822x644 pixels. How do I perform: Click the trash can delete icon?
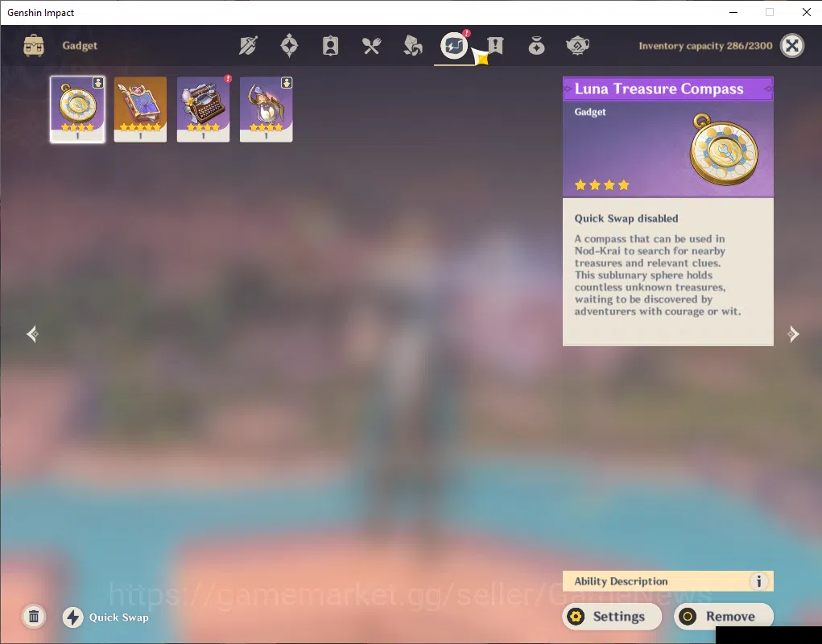pos(34,617)
